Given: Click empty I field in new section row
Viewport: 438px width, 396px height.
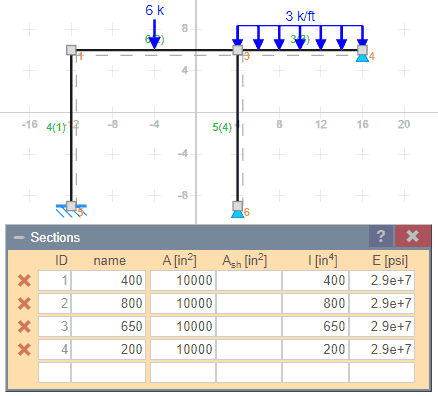Looking at the screenshot, I should point(315,372).
